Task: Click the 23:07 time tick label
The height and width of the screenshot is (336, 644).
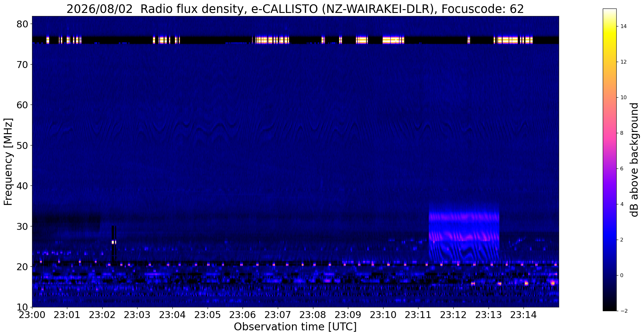Action: (x=278, y=315)
